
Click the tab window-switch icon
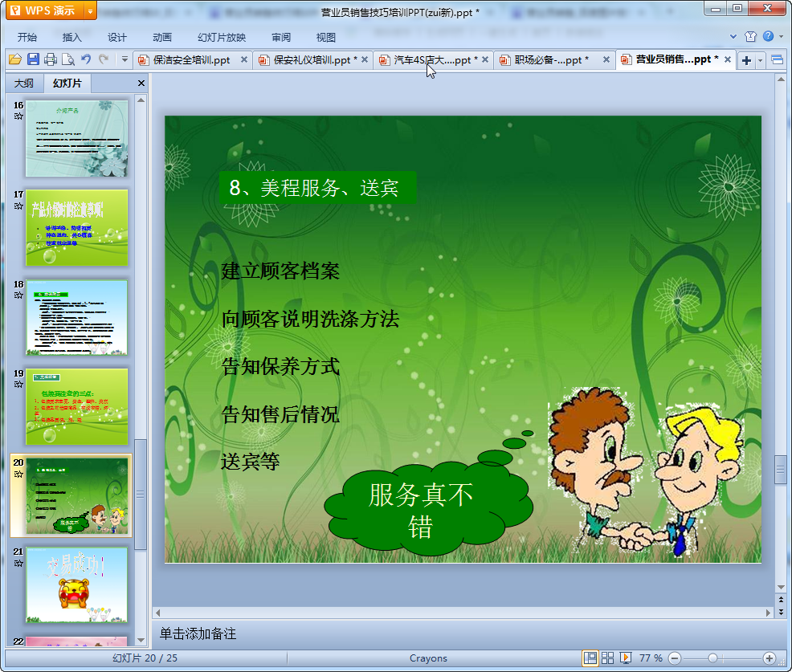click(x=778, y=60)
